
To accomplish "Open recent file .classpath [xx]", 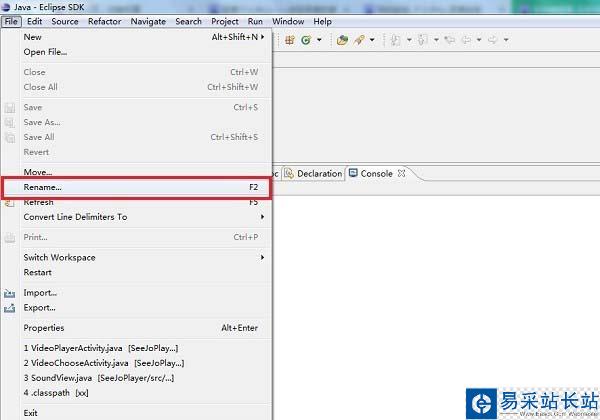I will [x=136, y=393].
